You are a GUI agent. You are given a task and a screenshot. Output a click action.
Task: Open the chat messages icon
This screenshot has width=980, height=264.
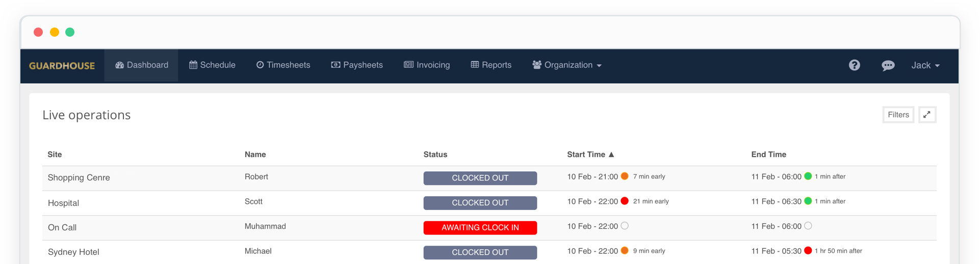pyautogui.click(x=888, y=65)
